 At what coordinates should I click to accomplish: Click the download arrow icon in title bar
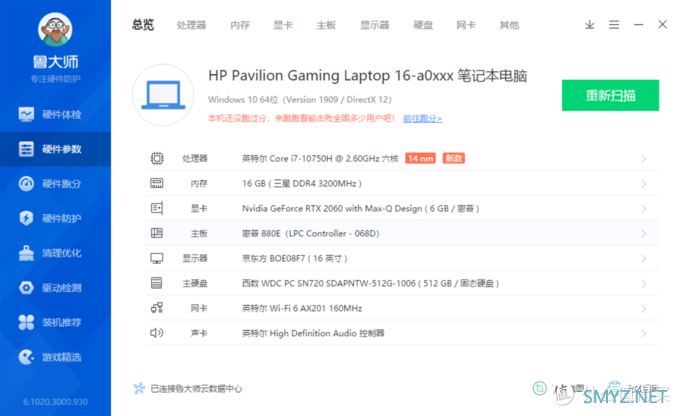589,25
